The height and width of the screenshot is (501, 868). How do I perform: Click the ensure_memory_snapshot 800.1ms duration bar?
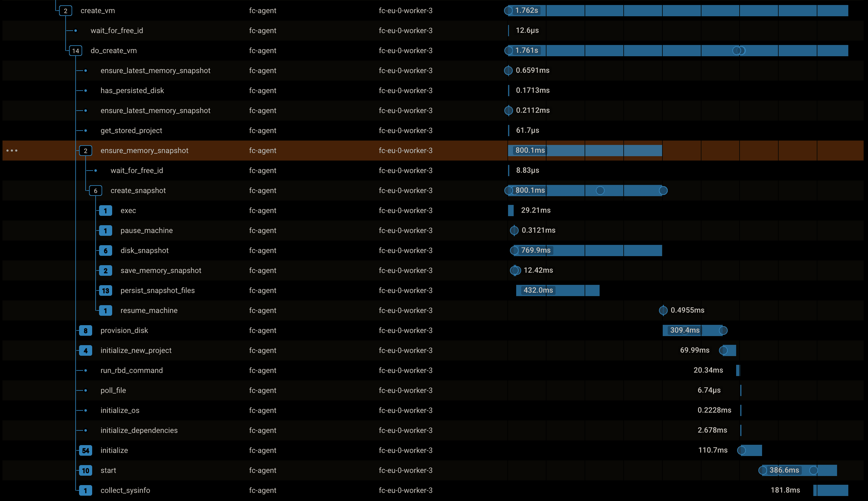click(585, 150)
